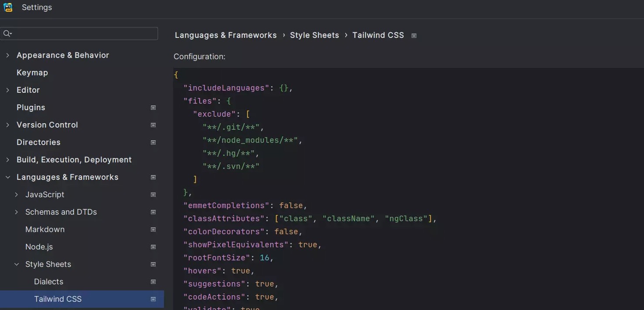The width and height of the screenshot is (644, 310).
Task: Click false value of colorDecorators
Action: coord(286,232)
